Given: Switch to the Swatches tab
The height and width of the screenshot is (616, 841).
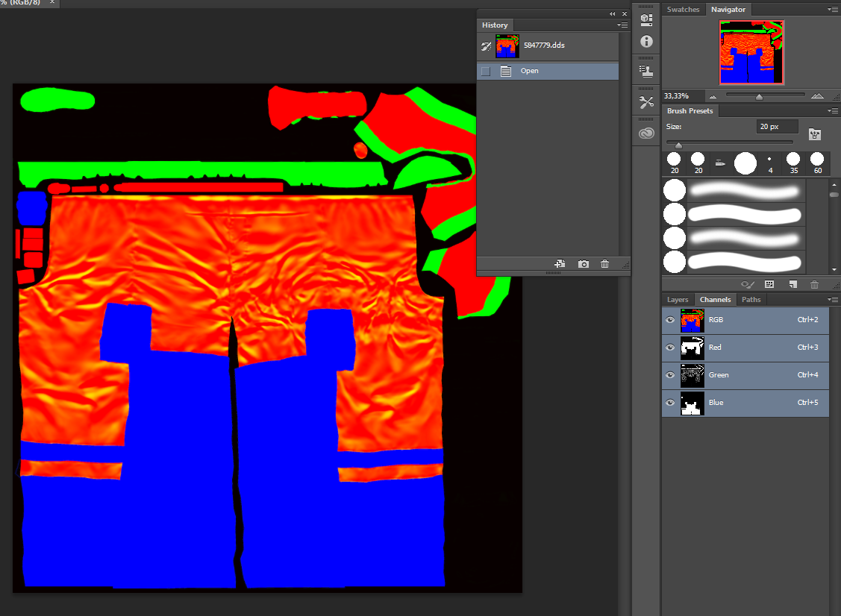Looking at the screenshot, I should (x=683, y=10).
